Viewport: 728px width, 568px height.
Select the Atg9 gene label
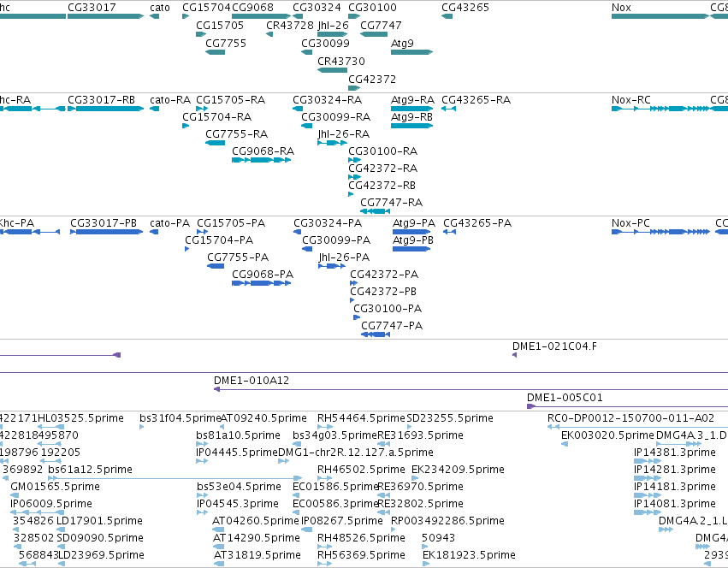[402, 44]
